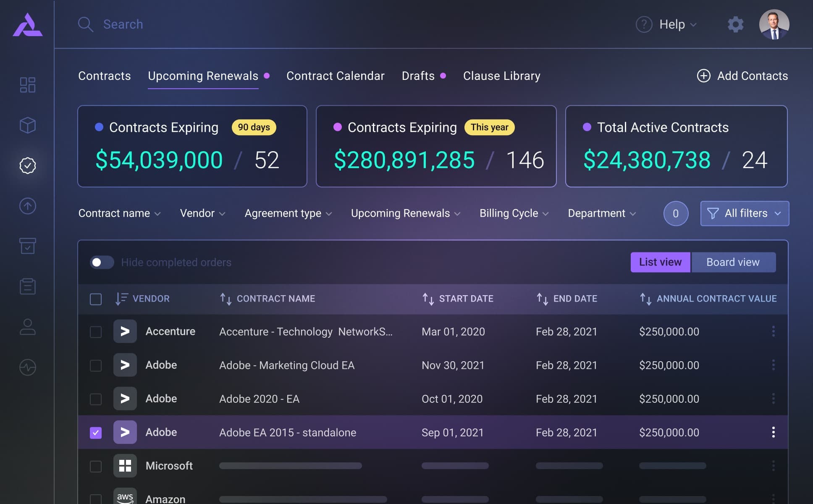Click the Amazon aws logo icon
The image size is (813, 504).
pyautogui.click(x=125, y=497)
